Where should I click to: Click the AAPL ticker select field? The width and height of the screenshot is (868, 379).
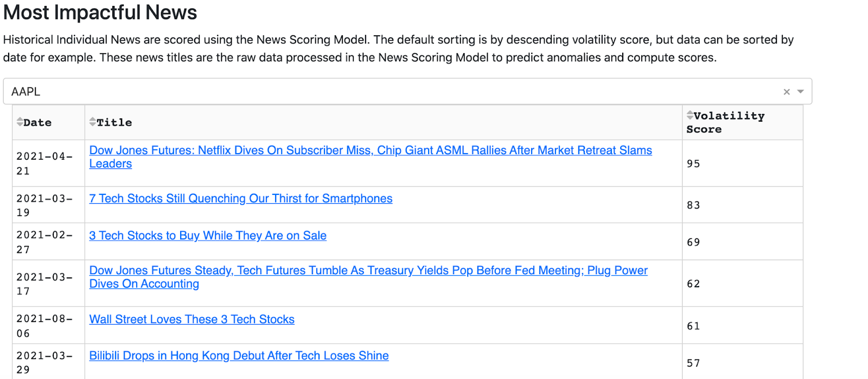point(380,92)
